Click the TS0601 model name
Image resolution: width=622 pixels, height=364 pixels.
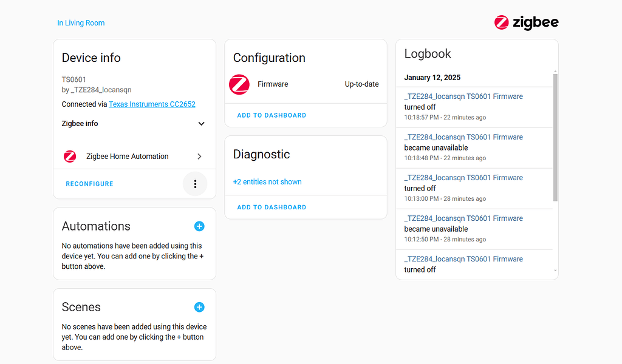73,79
